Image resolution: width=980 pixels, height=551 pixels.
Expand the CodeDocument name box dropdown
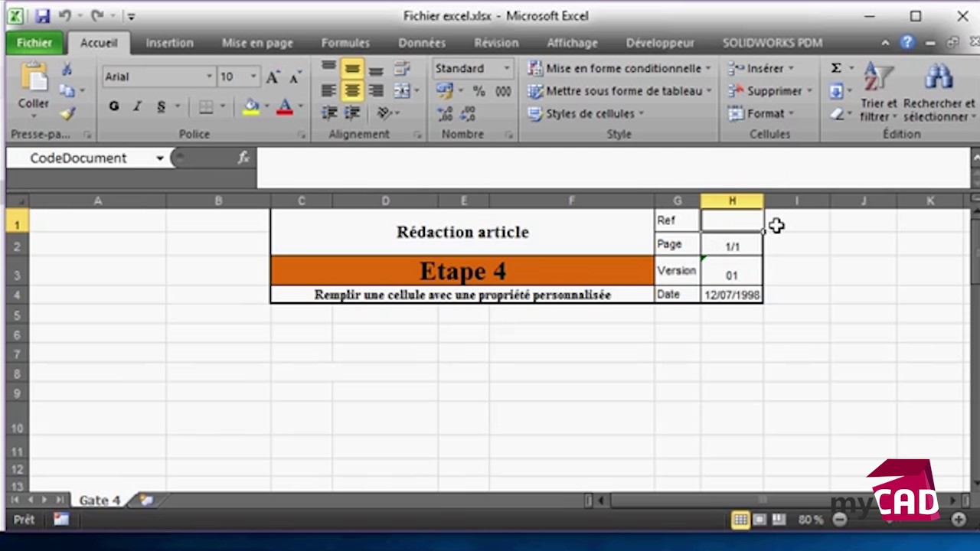click(x=160, y=158)
